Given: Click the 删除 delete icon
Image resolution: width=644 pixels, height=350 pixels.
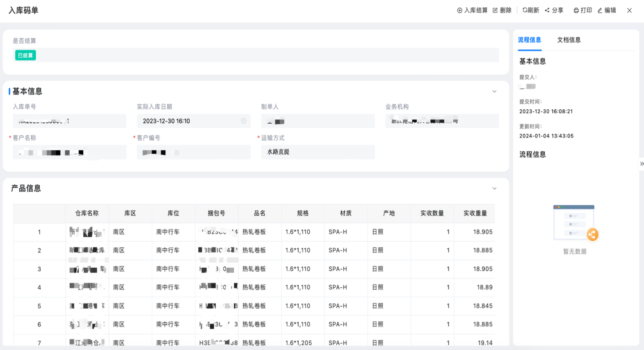Looking at the screenshot, I should (x=495, y=10).
